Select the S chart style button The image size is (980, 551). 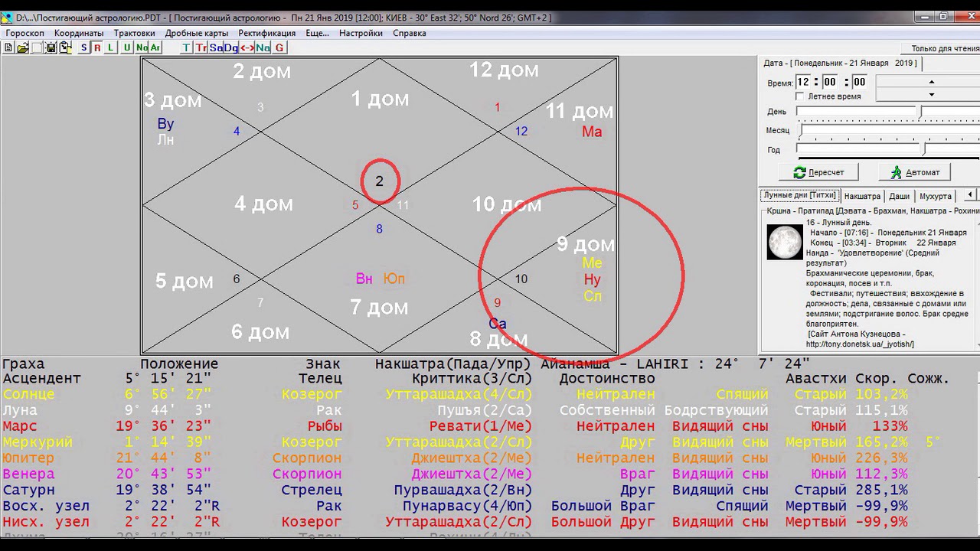coord(84,47)
